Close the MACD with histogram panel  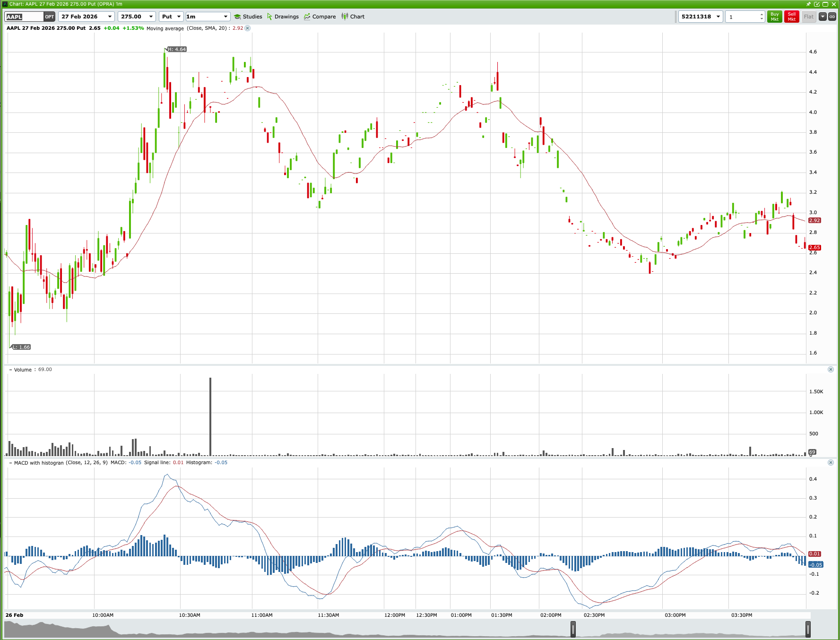pos(831,462)
